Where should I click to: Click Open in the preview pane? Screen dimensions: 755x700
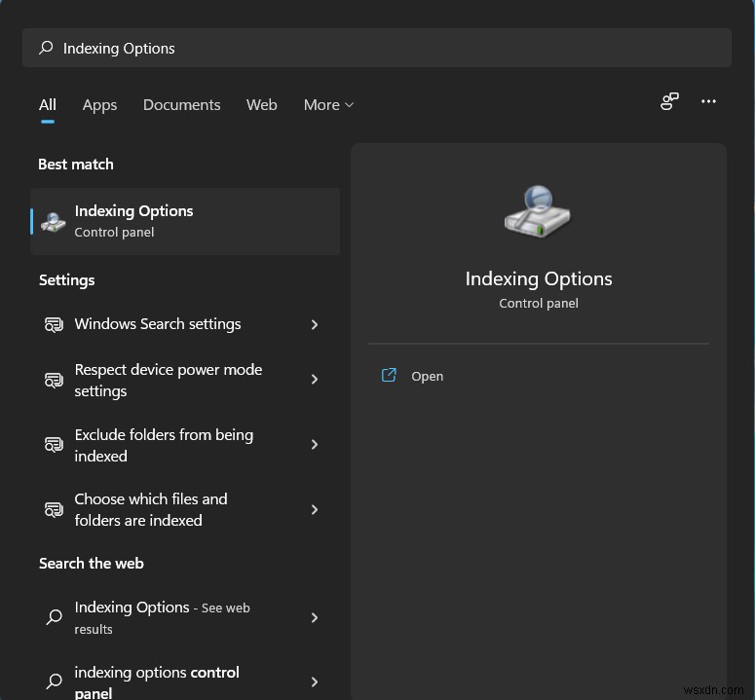point(427,376)
